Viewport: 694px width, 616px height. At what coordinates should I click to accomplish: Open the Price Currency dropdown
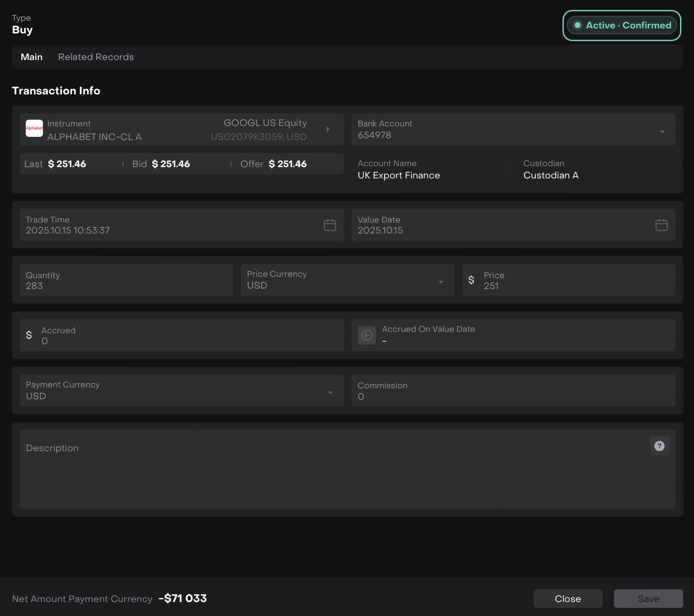[x=441, y=282]
